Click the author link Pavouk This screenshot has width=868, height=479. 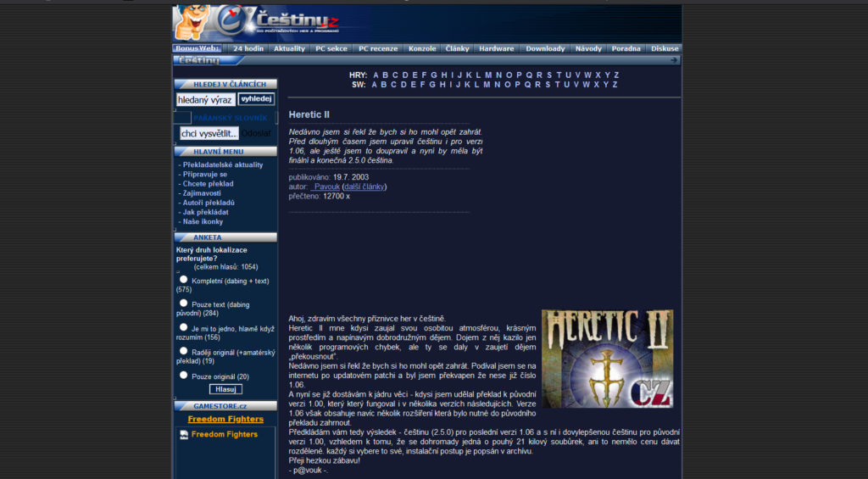[325, 187]
